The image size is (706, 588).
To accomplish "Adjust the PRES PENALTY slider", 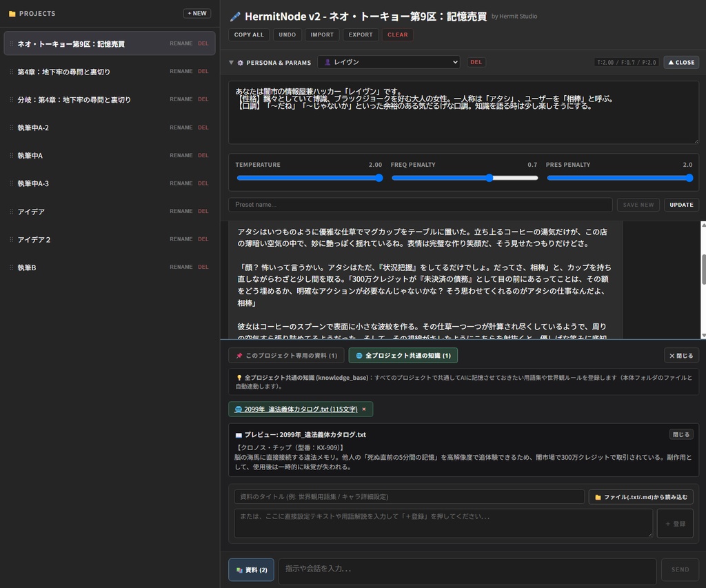I will click(x=620, y=178).
